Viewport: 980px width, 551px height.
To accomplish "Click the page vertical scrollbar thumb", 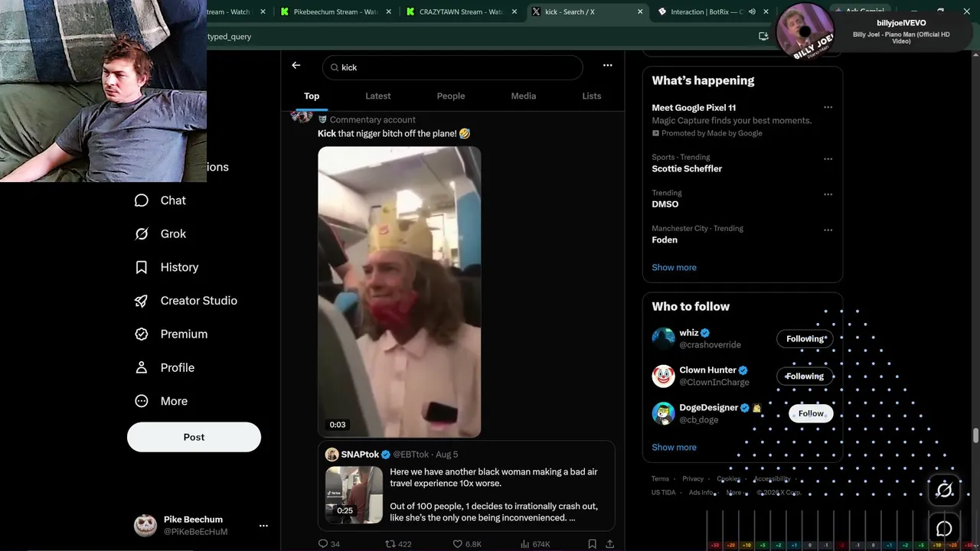I will tap(975, 435).
